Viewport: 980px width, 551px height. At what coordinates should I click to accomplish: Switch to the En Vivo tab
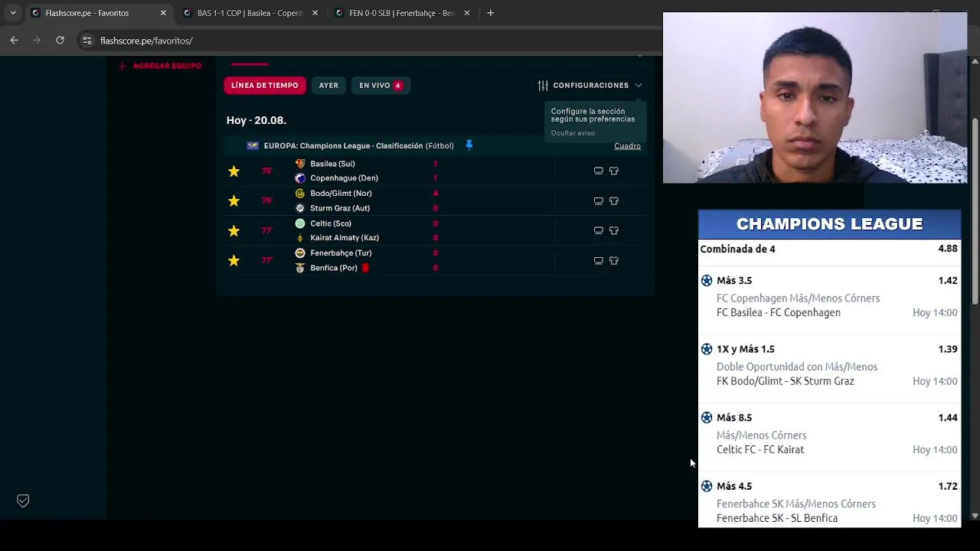pyautogui.click(x=381, y=85)
